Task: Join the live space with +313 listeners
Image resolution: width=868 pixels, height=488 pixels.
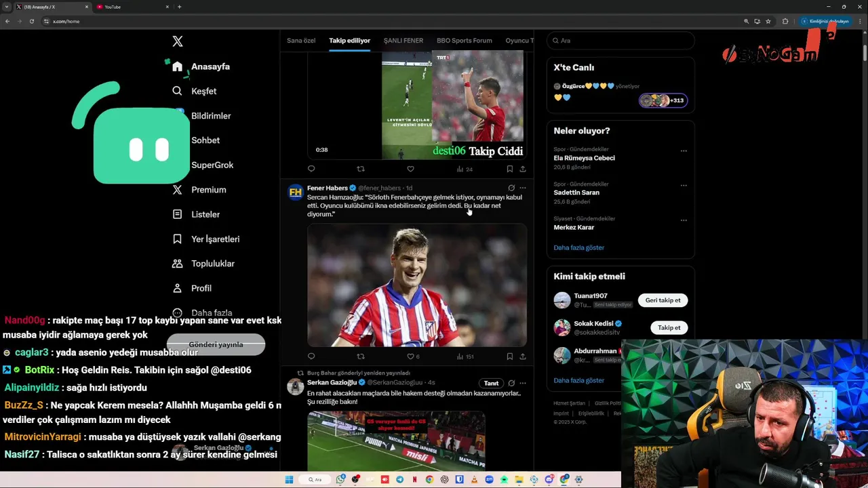Action: click(663, 100)
